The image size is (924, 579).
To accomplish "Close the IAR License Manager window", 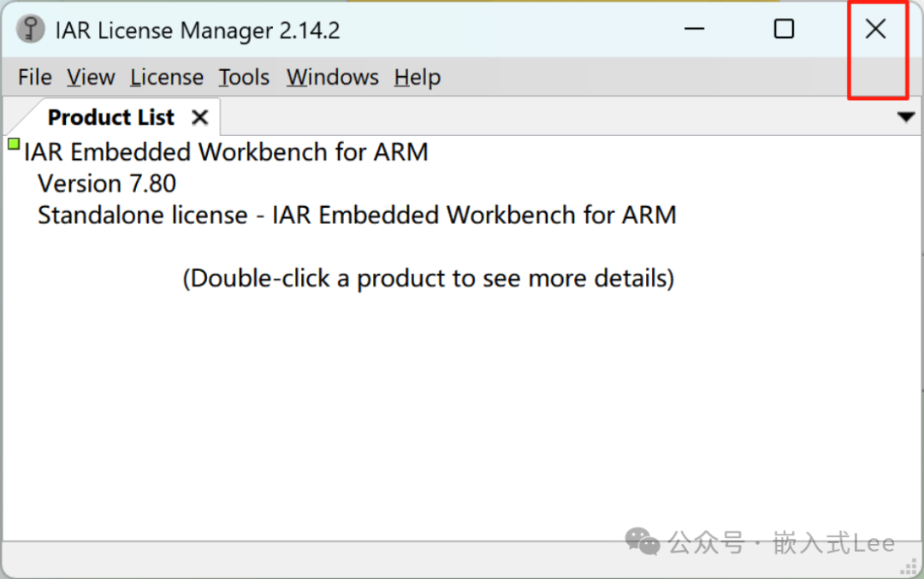I will [x=875, y=28].
